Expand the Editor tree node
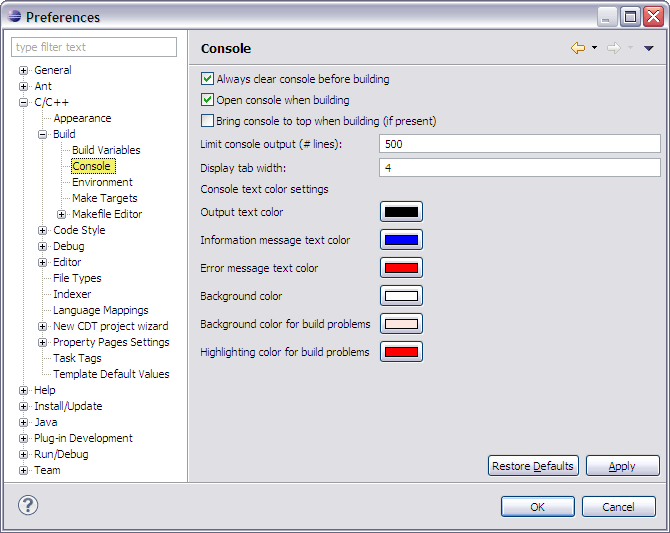Image resolution: width=670 pixels, height=533 pixels. [x=42, y=262]
